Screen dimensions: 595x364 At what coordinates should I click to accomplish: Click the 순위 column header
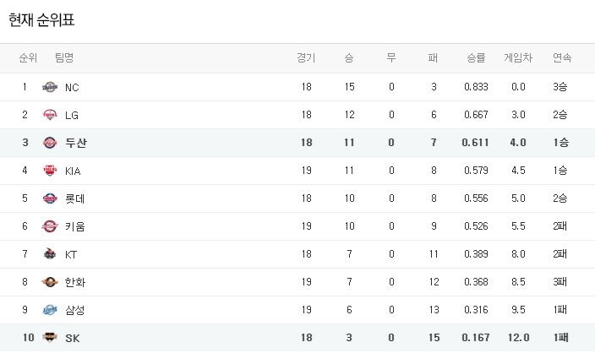(28, 58)
